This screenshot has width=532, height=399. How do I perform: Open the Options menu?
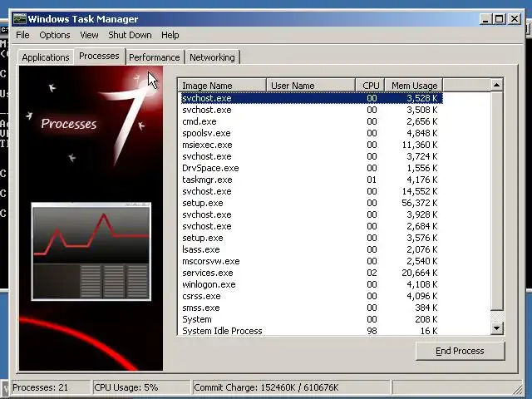55,35
